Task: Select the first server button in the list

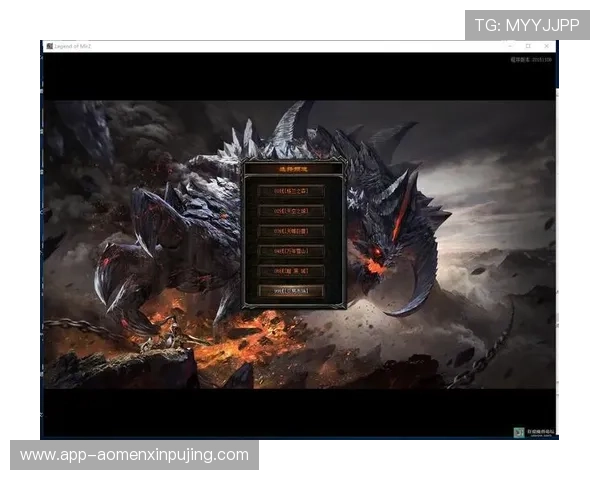Action: [x=291, y=190]
